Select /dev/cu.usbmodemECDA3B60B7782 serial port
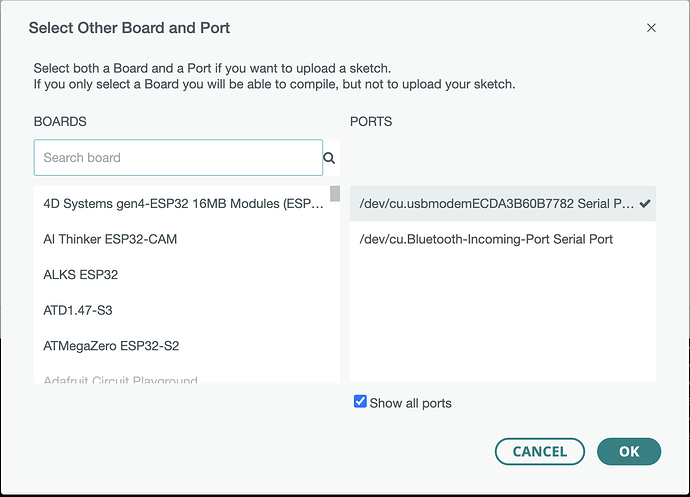Screen dimensions: 690x497 click(496, 204)
